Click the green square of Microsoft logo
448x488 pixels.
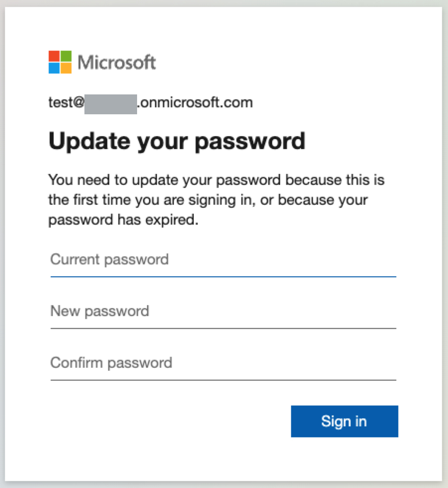click(x=66, y=56)
